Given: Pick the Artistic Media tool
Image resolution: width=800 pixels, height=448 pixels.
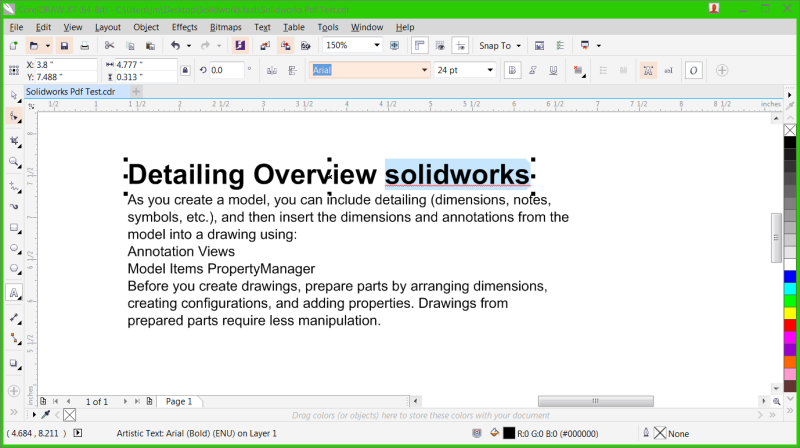Looking at the screenshot, I should click(x=14, y=207).
